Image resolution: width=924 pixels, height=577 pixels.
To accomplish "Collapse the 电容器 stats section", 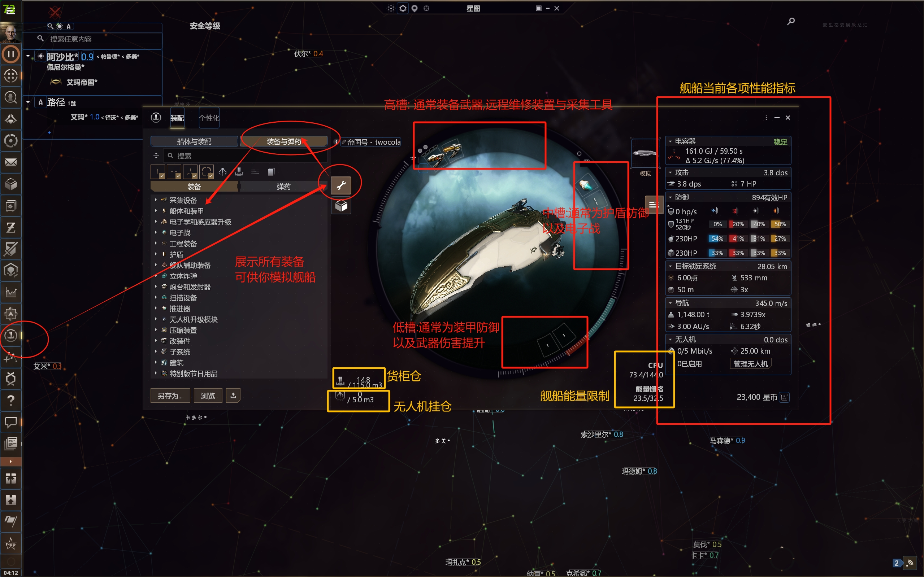I will (671, 141).
